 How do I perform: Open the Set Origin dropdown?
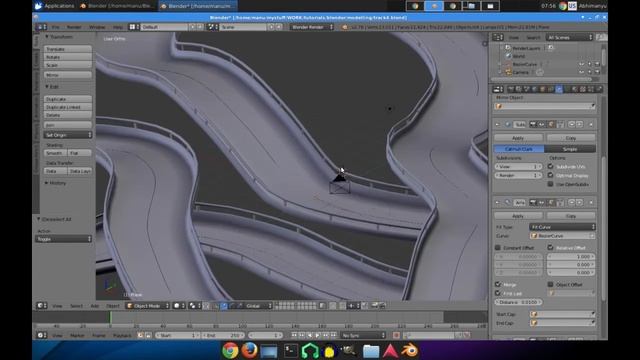(68, 135)
